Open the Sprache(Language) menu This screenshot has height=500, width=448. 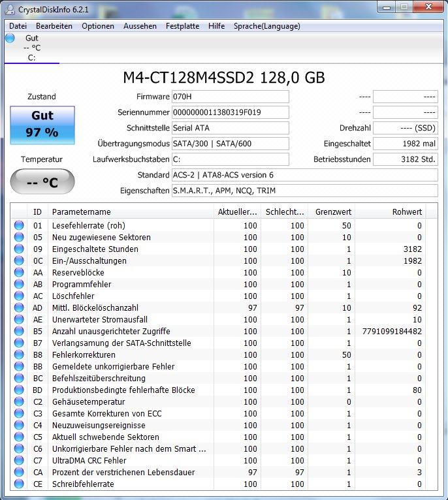266,26
